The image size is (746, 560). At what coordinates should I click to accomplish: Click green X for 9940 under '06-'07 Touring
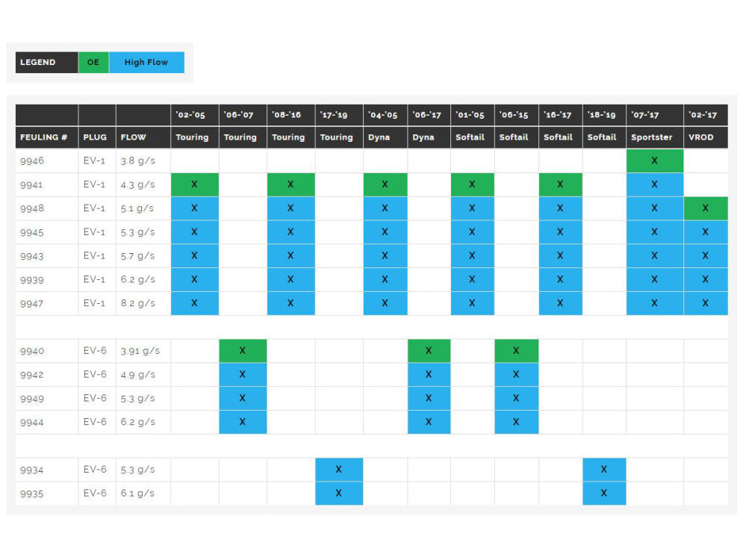coord(242,351)
